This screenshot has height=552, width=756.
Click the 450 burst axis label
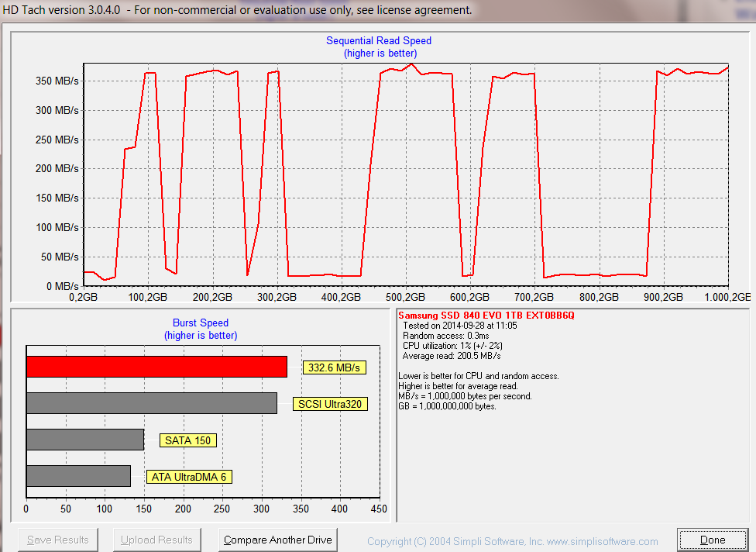[x=379, y=509]
